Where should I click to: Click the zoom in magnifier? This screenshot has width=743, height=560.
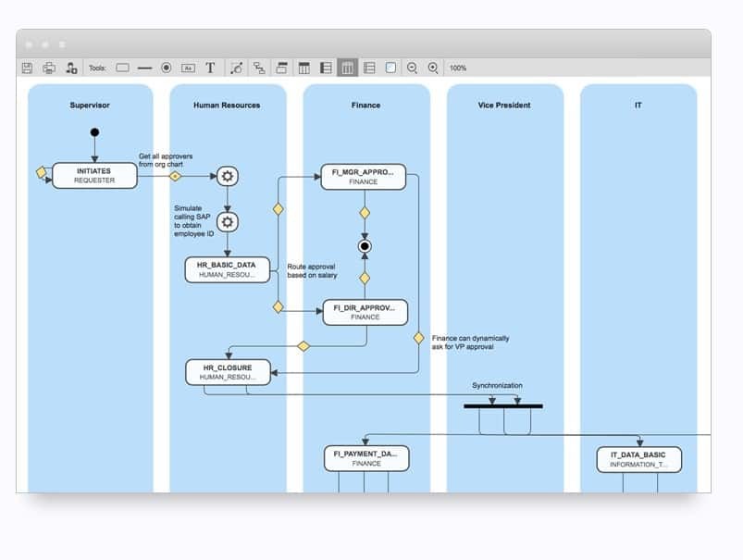433,68
